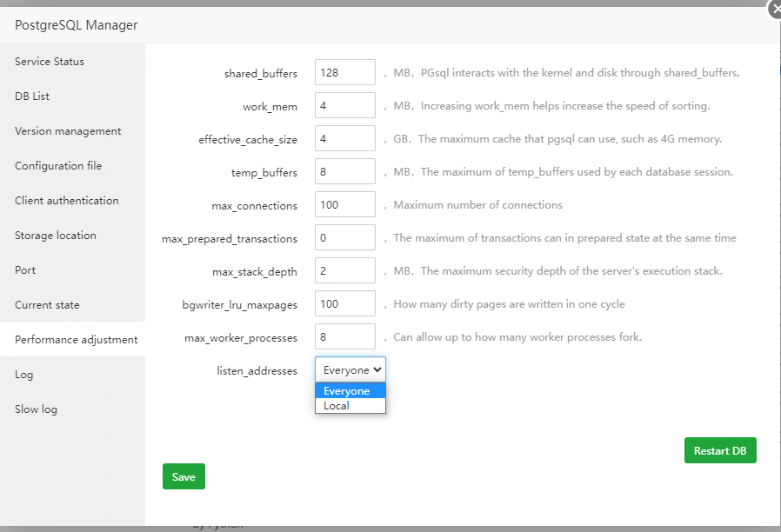Open the Slow log tab
This screenshot has height=532, width=781.
(36, 409)
